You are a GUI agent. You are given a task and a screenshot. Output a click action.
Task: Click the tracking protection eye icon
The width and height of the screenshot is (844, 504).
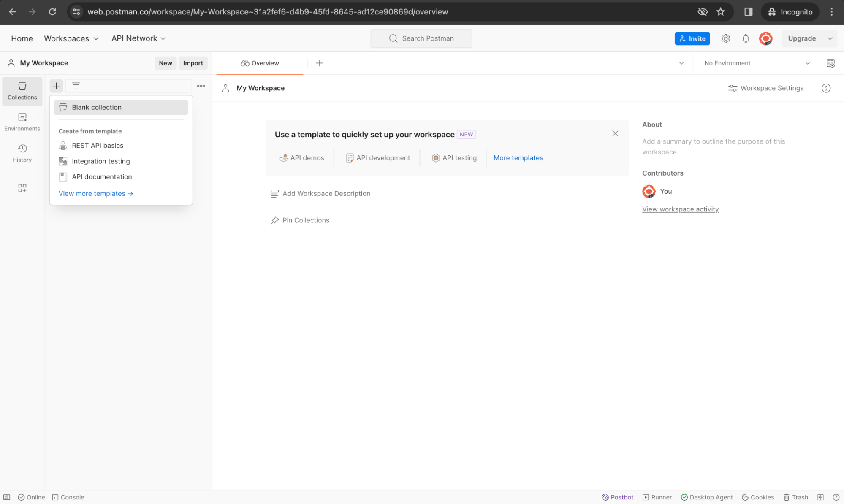pyautogui.click(x=702, y=12)
